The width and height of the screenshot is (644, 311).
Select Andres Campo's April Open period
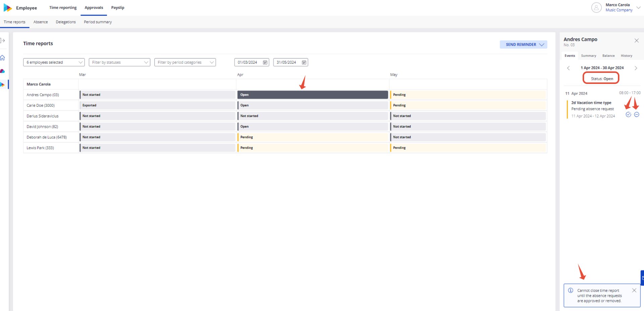coord(313,95)
